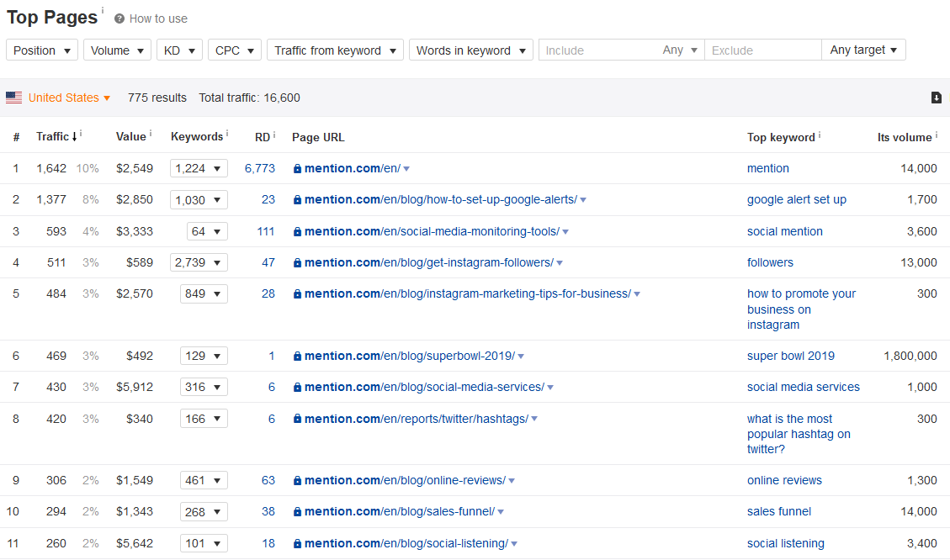The image size is (950, 560).
Task: Click info icon beside Keywords column header
Action: [x=227, y=133]
